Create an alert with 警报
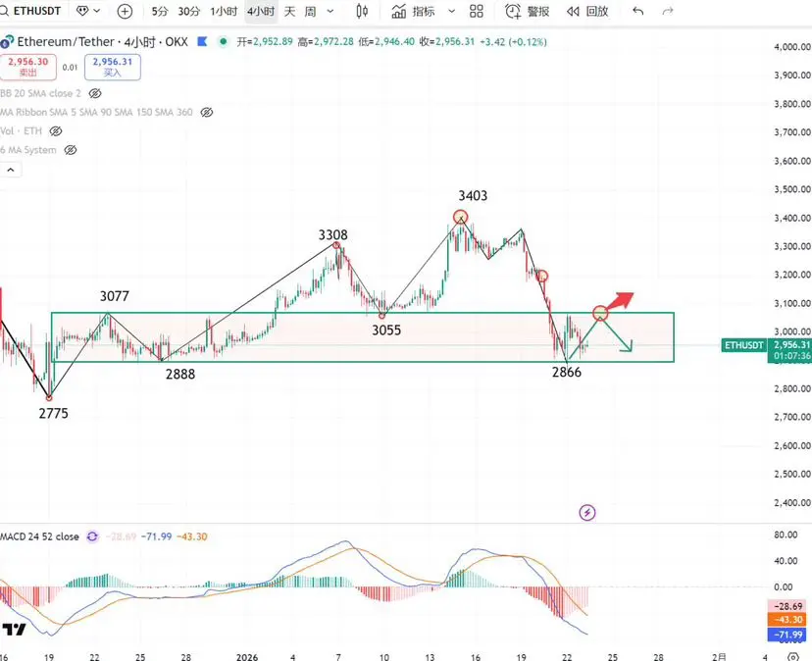The image size is (812, 661). click(527, 12)
